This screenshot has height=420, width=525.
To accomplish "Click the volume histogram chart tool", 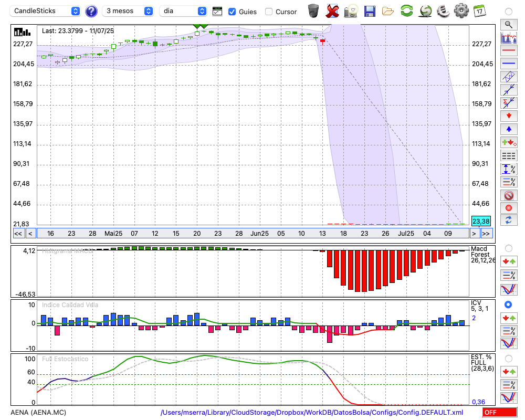I will pyautogui.click(x=509, y=37).
